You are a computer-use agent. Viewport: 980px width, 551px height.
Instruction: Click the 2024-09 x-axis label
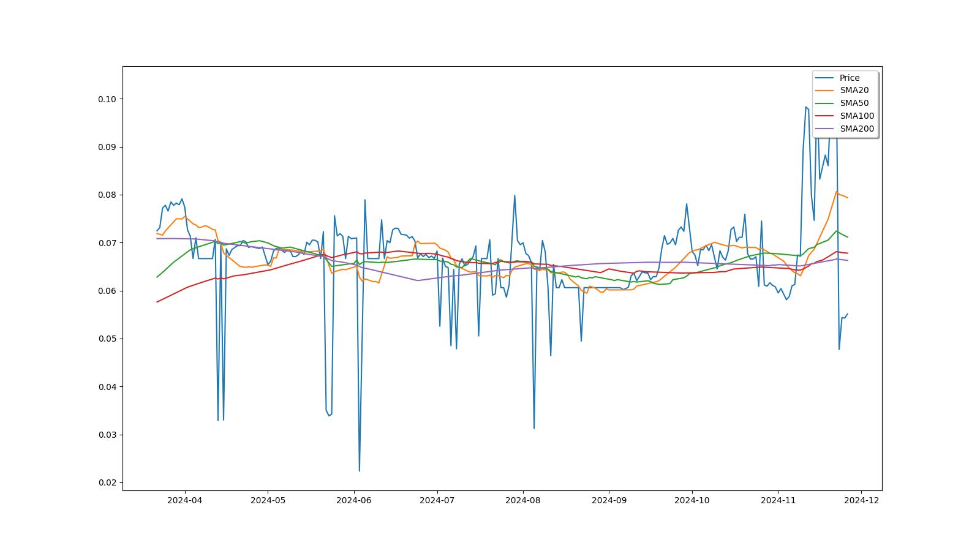609,500
